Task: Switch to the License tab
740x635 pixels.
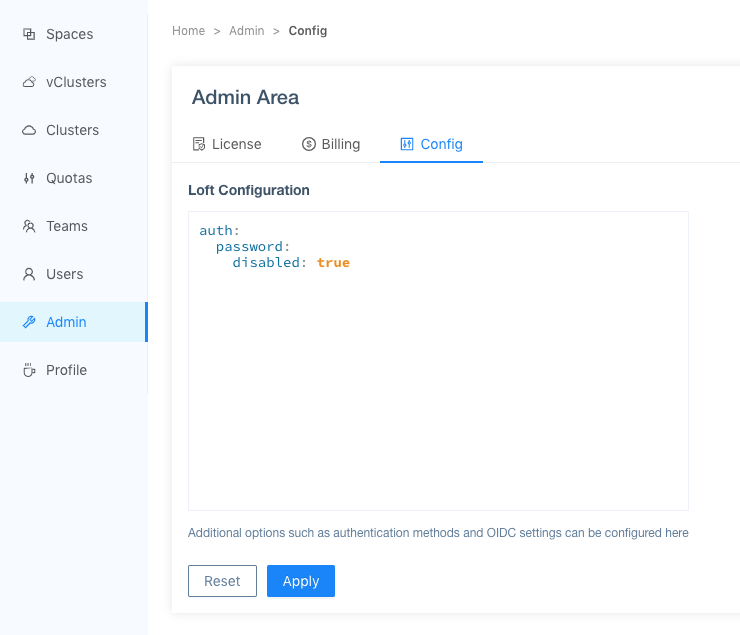Action: pos(227,144)
